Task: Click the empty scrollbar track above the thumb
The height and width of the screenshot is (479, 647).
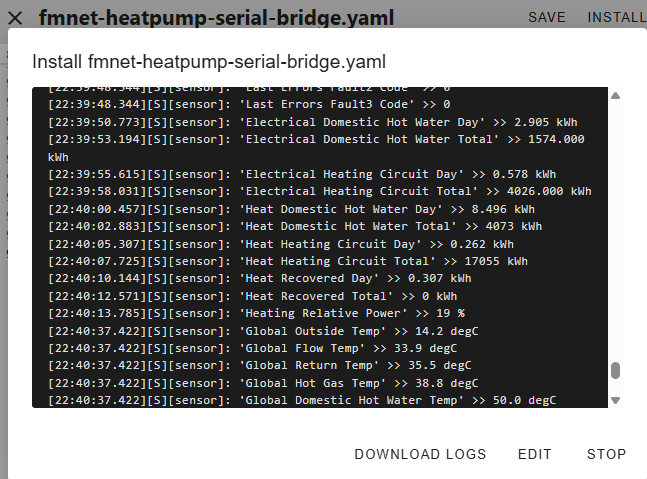Action: tap(615, 231)
